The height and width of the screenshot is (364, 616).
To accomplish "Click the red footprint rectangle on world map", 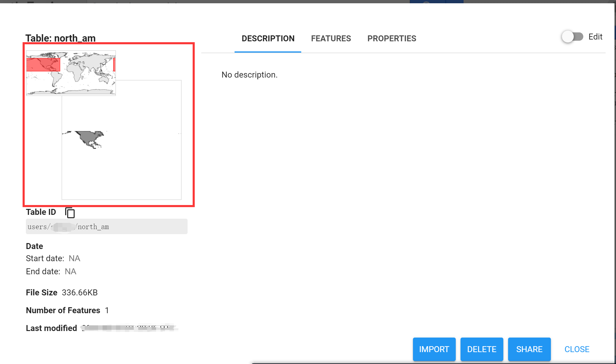I will pos(43,65).
